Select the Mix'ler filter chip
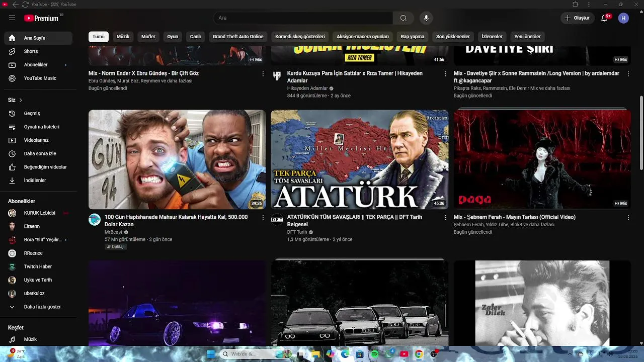This screenshot has height=362, width=644. [x=148, y=37]
